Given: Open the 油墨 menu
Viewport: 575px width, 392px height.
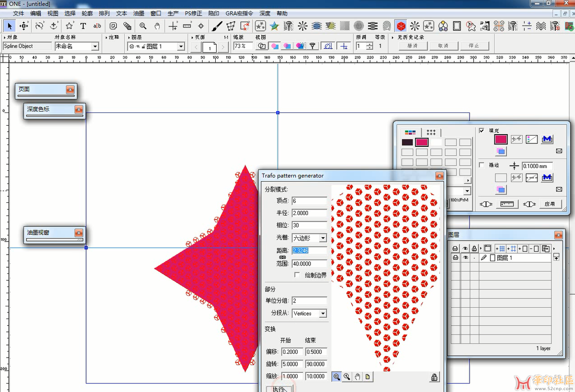Looking at the screenshot, I should tap(138, 14).
